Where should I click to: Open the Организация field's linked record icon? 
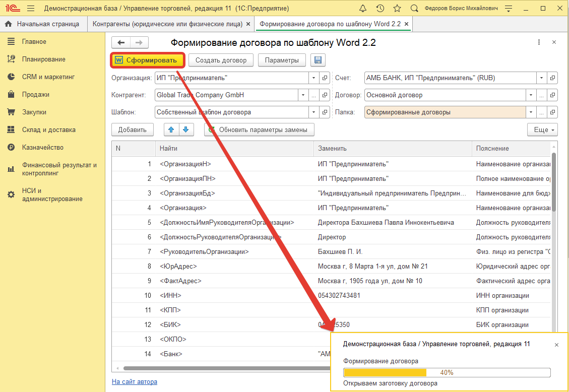tap(325, 78)
